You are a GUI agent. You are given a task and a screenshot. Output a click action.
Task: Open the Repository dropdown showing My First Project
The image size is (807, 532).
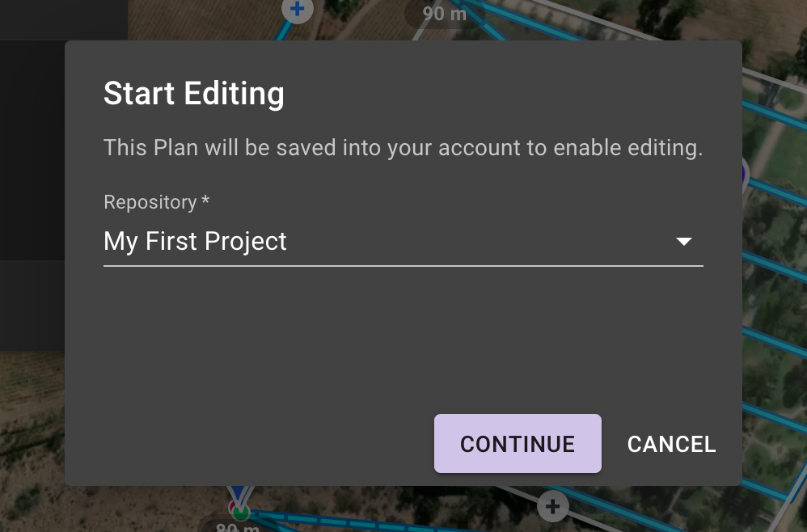click(x=403, y=241)
